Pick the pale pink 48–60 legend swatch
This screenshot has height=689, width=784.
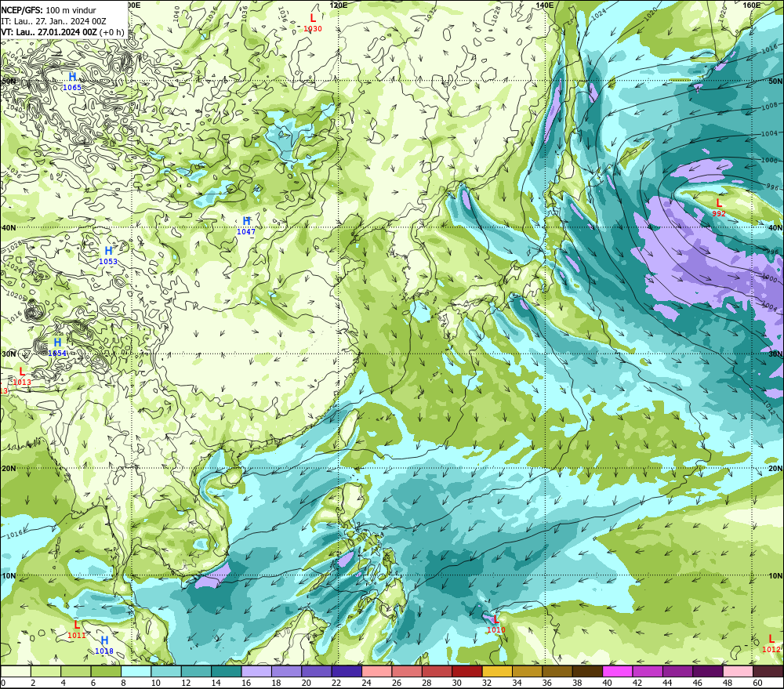tap(738, 672)
